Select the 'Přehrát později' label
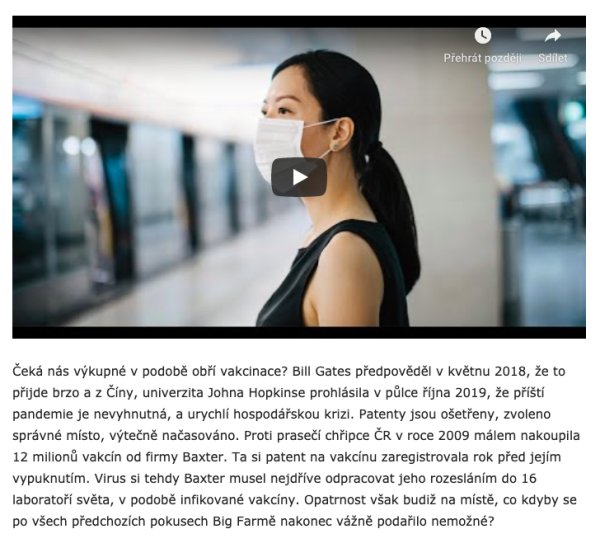600x543 pixels. tap(483, 58)
